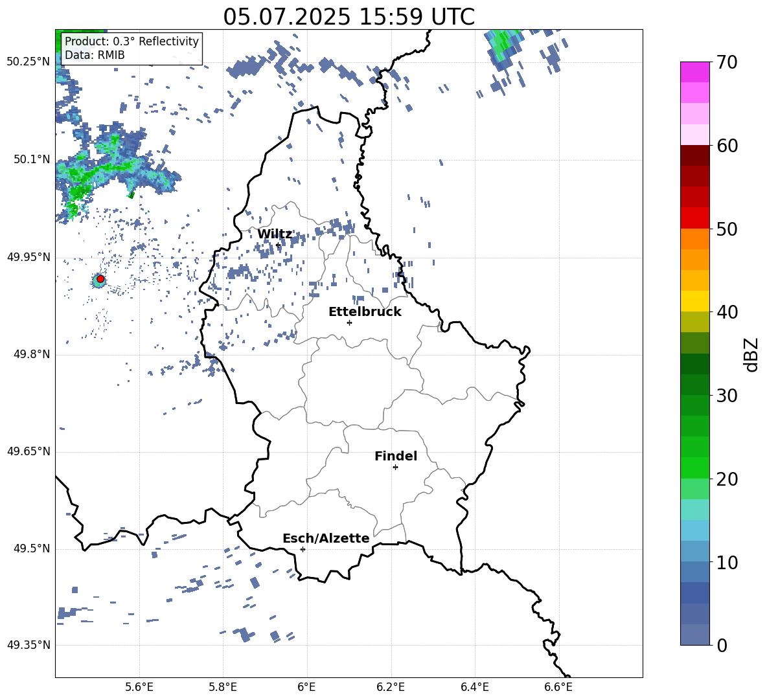This screenshot has width=767, height=700.
Task: Click the 6.4°E longitude label
Action: [474, 687]
